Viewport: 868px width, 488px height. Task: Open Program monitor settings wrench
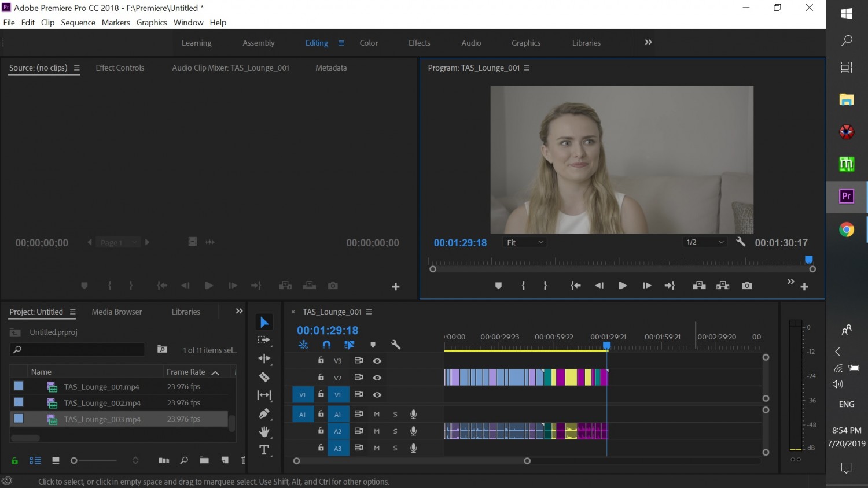(x=741, y=242)
